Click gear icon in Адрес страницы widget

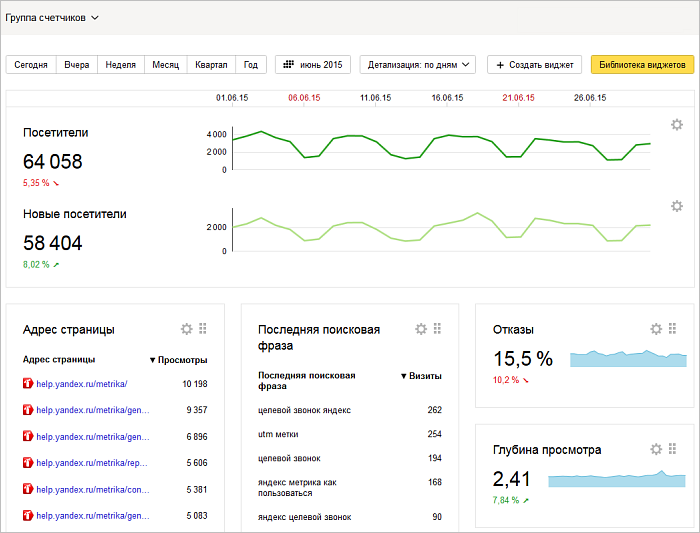point(186,329)
